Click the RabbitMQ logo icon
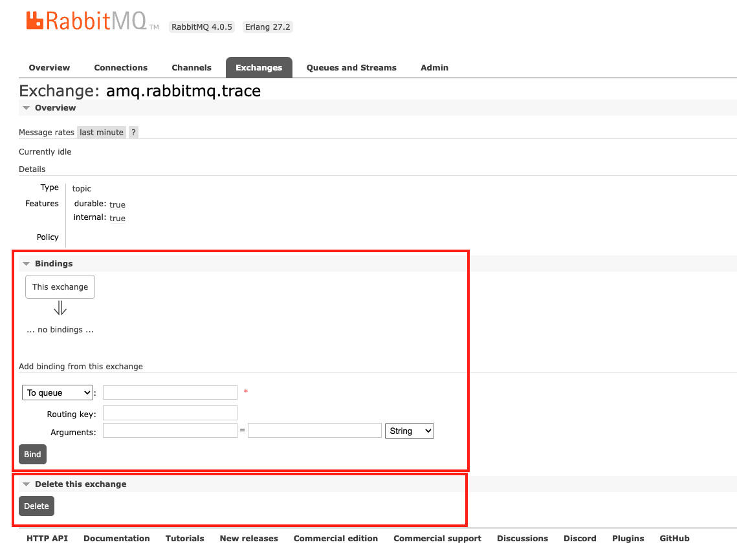The image size is (737, 560). coord(34,21)
